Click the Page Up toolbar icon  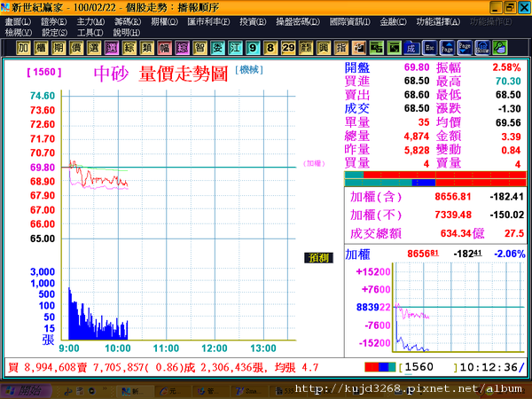447,48
